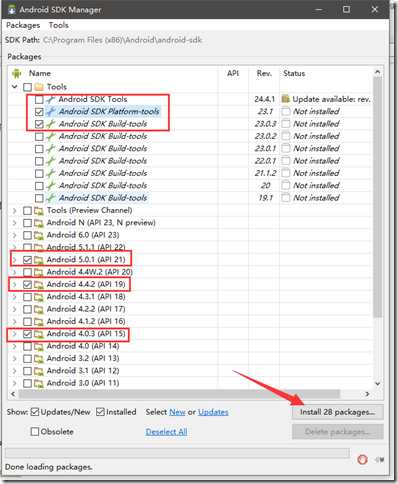Click folder icon for Android 4.2.2 (API 17)
Image resolution: width=398 pixels, height=484 pixels.
pos(39,309)
